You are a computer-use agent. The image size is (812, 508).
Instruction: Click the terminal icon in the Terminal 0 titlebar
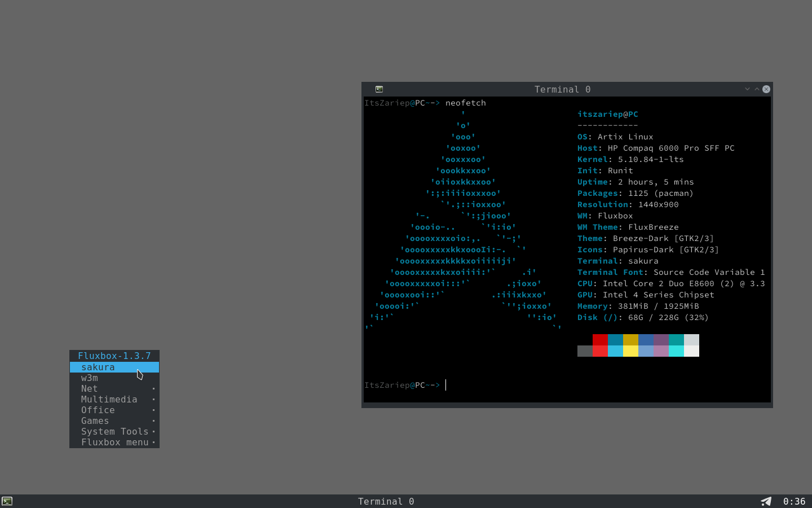pyautogui.click(x=379, y=89)
